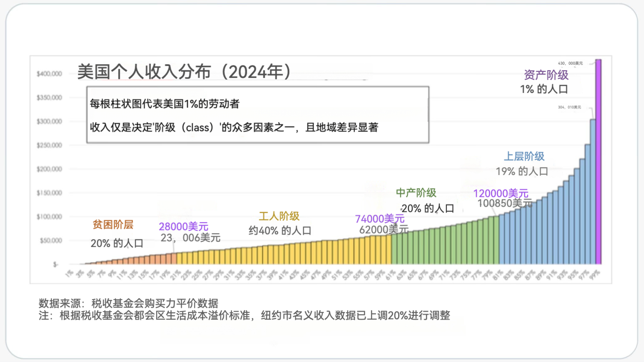Click the purple 28000美元 value
Screen dimensions: 644x362
pos(183,227)
